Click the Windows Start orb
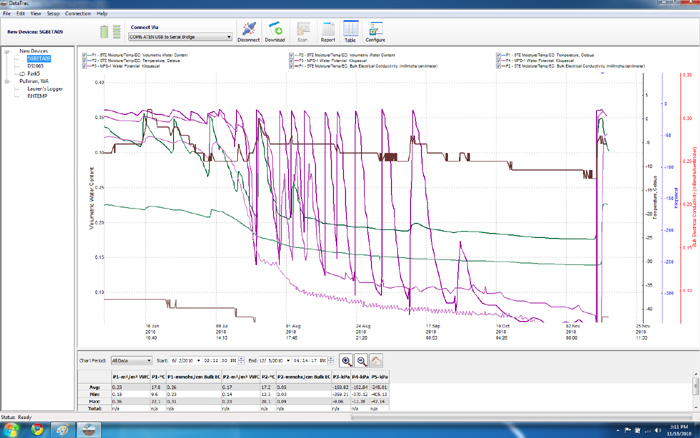Viewport: 700px width, 438px height. point(11,430)
